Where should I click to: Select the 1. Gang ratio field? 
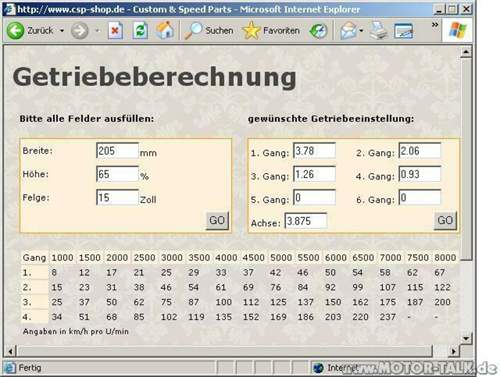point(314,151)
